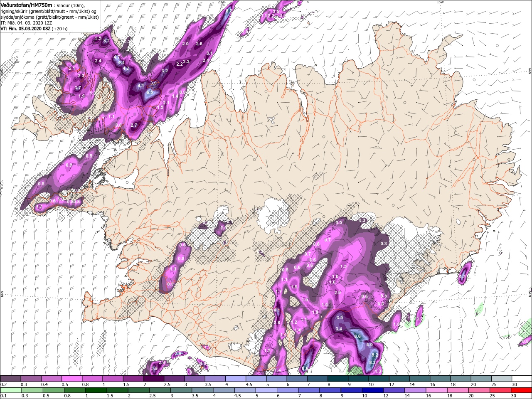This screenshot has width=532, height=399.
Task: Select the bright red swatch right of bottom 30
Action: coord(521,390)
